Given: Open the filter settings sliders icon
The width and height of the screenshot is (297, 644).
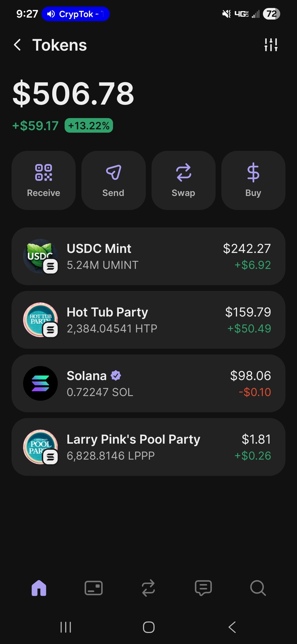Looking at the screenshot, I should [271, 45].
